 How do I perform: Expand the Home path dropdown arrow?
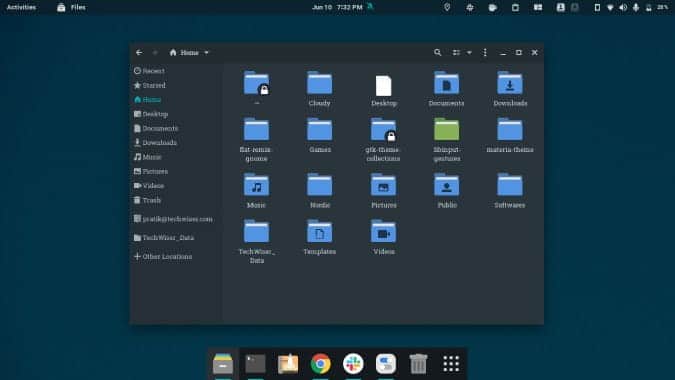pyautogui.click(x=207, y=53)
